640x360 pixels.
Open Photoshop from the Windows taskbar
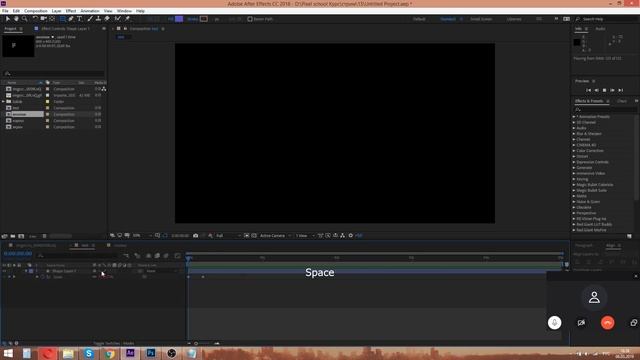(x=151, y=353)
